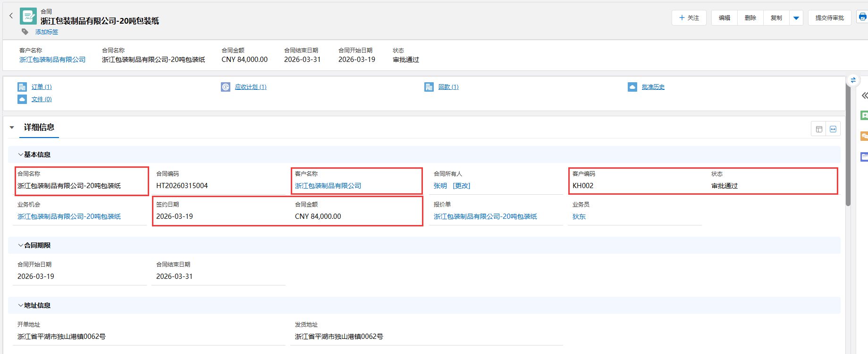Click the swap arrows icon above scrollbar
This screenshot has width=868, height=354.
click(853, 80)
